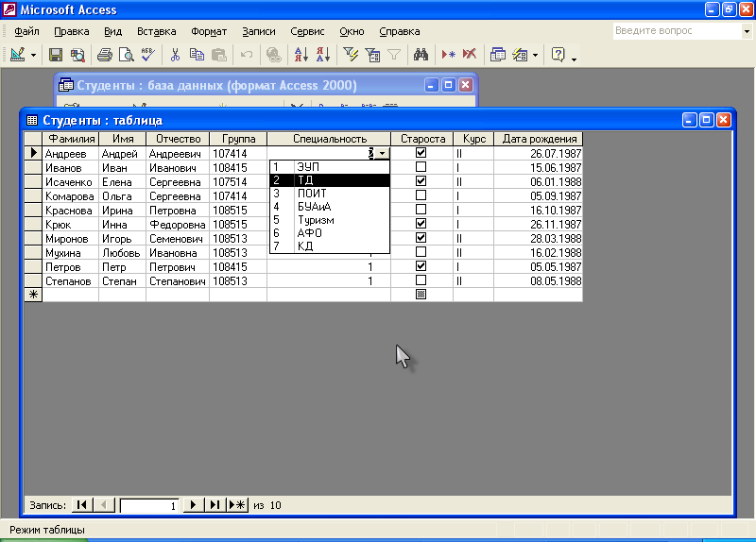Screen dimensions: 756x542
Task: Click the Фамилия column header
Action: pos(71,139)
